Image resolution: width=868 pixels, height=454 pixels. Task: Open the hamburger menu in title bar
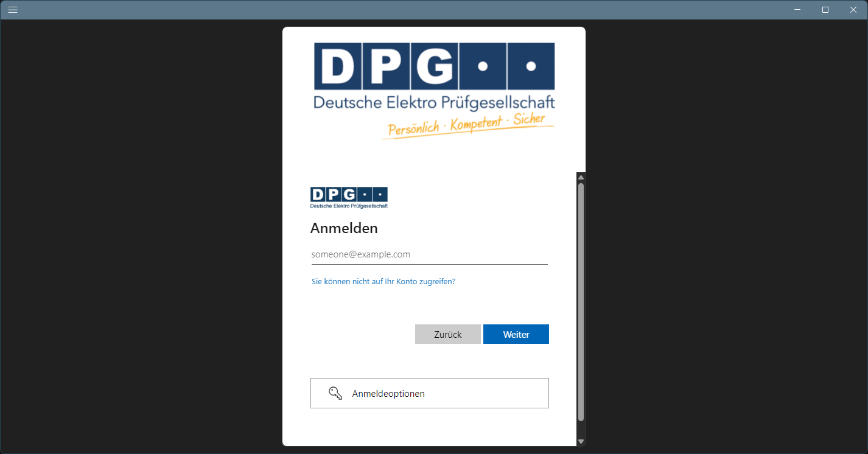[13, 10]
